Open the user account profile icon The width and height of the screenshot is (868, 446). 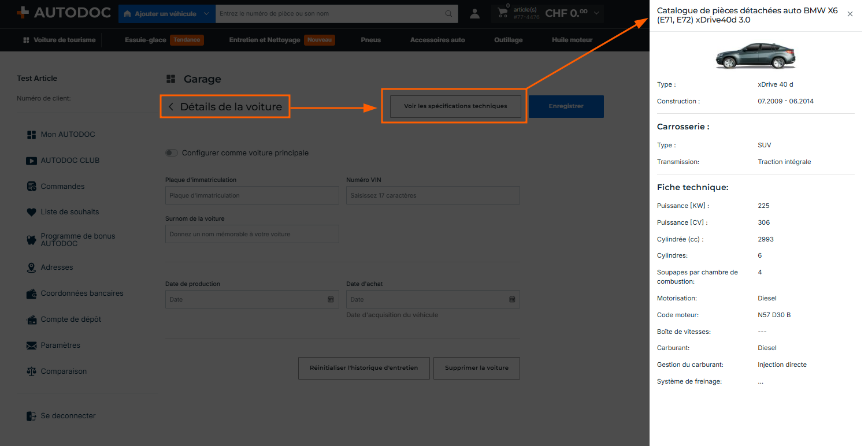(x=474, y=14)
